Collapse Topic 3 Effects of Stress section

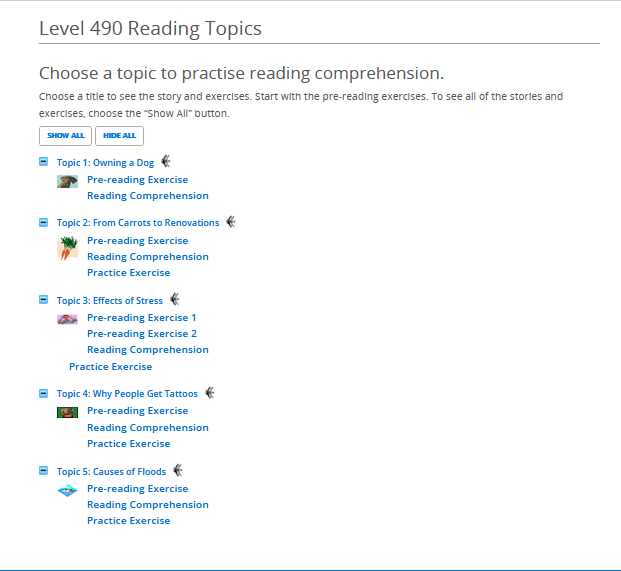pyautogui.click(x=44, y=300)
